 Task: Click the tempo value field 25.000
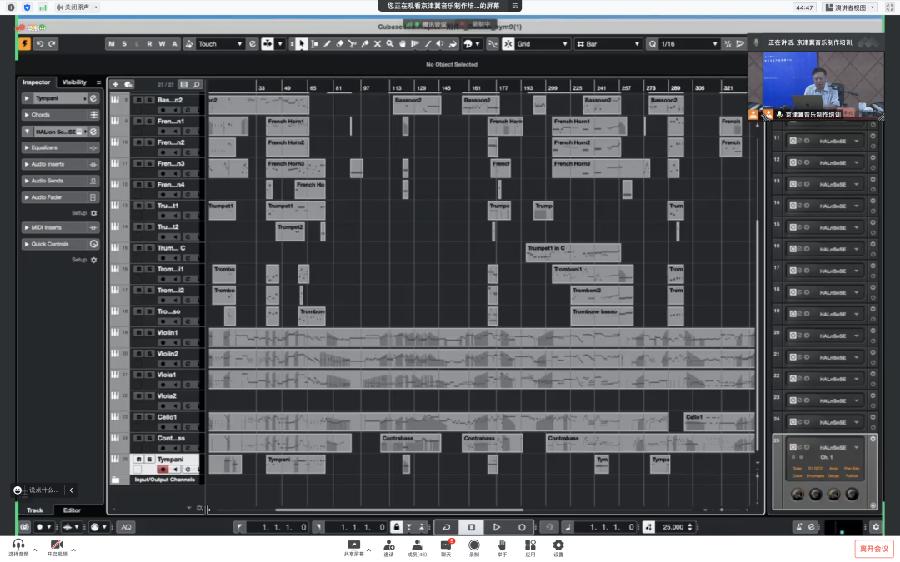(672, 526)
